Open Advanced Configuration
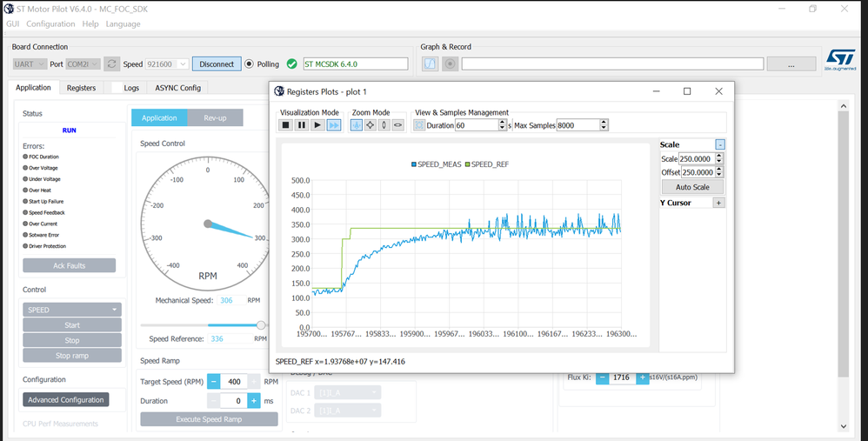 point(66,400)
